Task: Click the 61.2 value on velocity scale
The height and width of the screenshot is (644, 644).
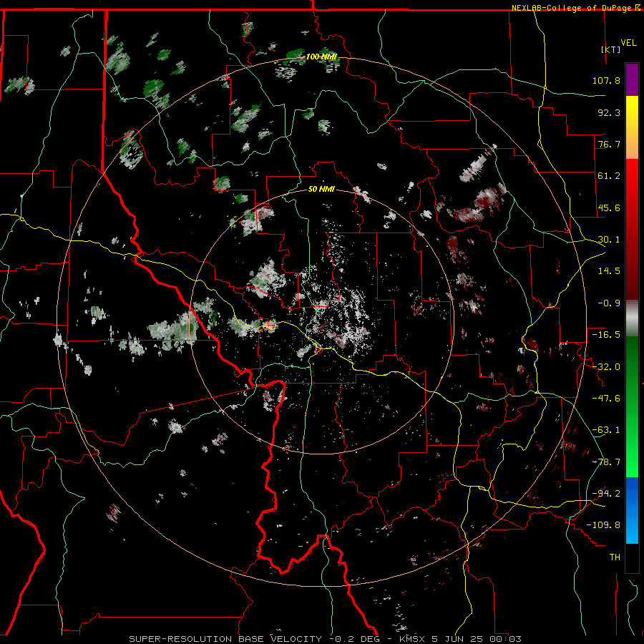Action: tap(609, 176)
